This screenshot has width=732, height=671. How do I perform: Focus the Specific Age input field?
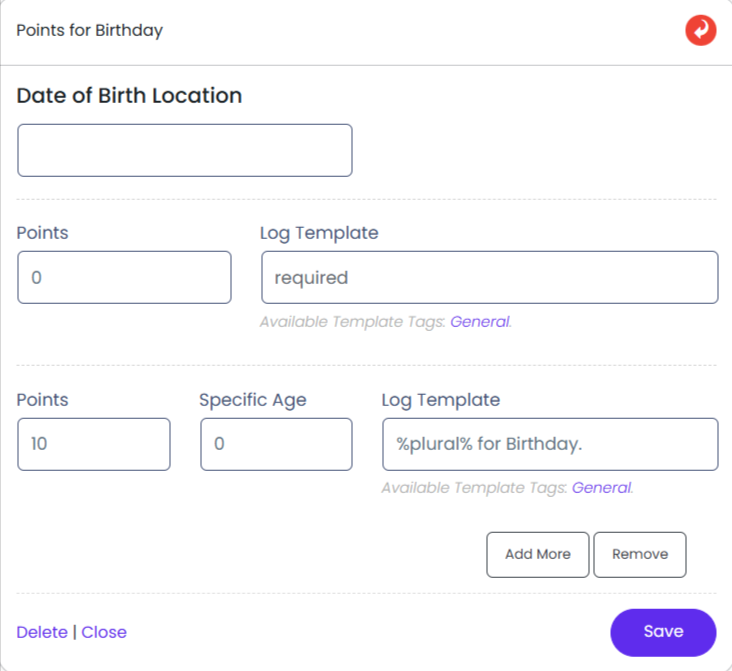coord(276,444)
